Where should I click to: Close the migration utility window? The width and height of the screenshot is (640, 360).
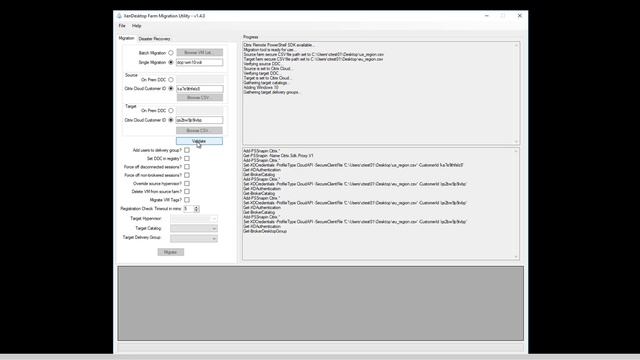point(520,16)
